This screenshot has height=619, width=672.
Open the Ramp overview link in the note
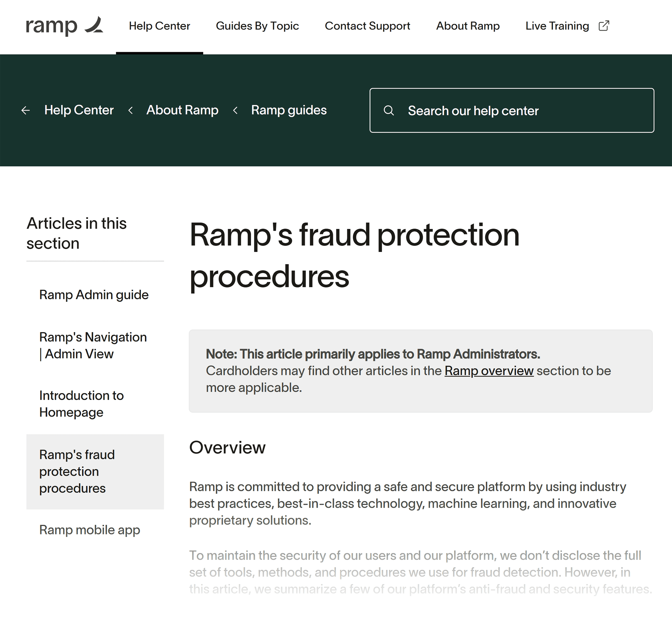click(x=488, y=371)
